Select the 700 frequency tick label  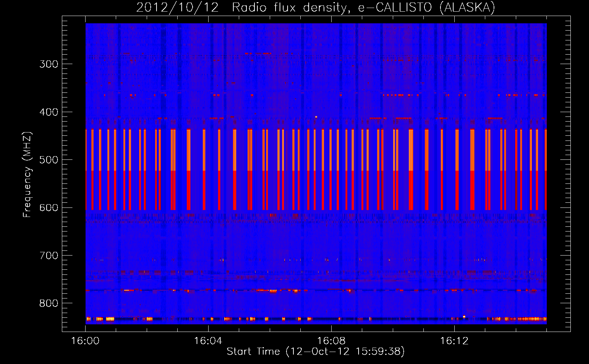pos(49,256)
